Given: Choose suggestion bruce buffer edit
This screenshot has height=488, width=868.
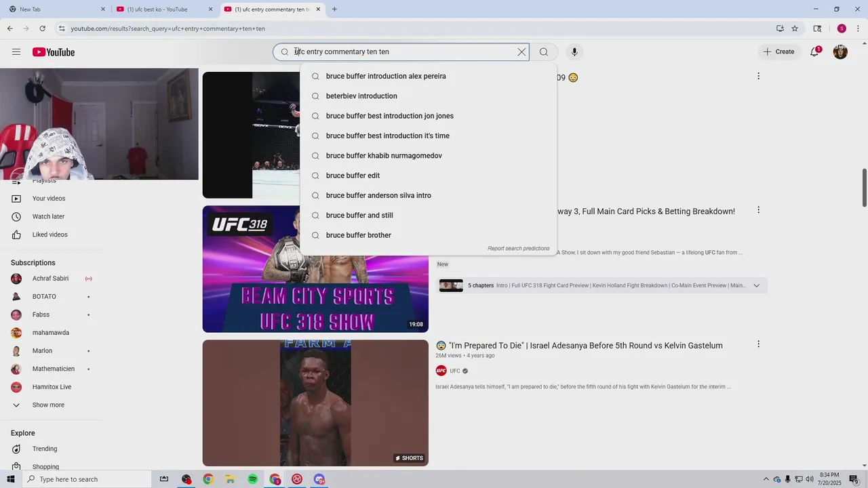Looking at the screenshot, I should 429,176.
